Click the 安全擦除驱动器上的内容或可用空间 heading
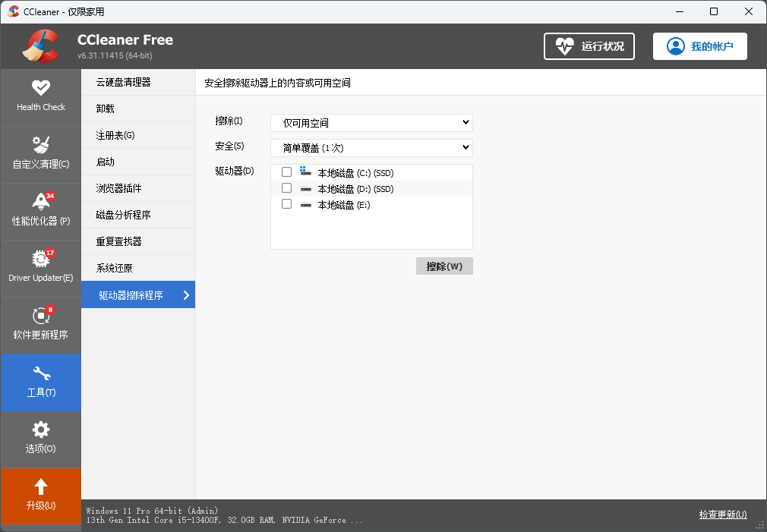This screenshot has width=767, height=532. 277,83
